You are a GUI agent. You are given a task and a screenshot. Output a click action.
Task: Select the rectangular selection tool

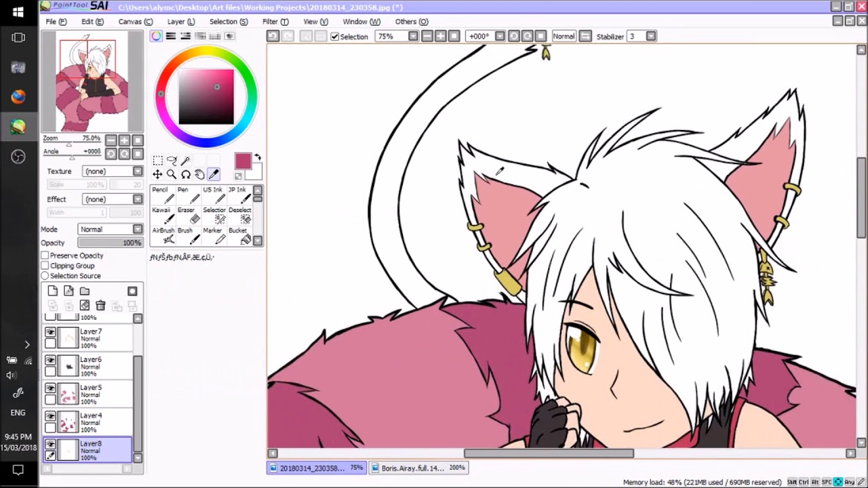click(157, 161)
